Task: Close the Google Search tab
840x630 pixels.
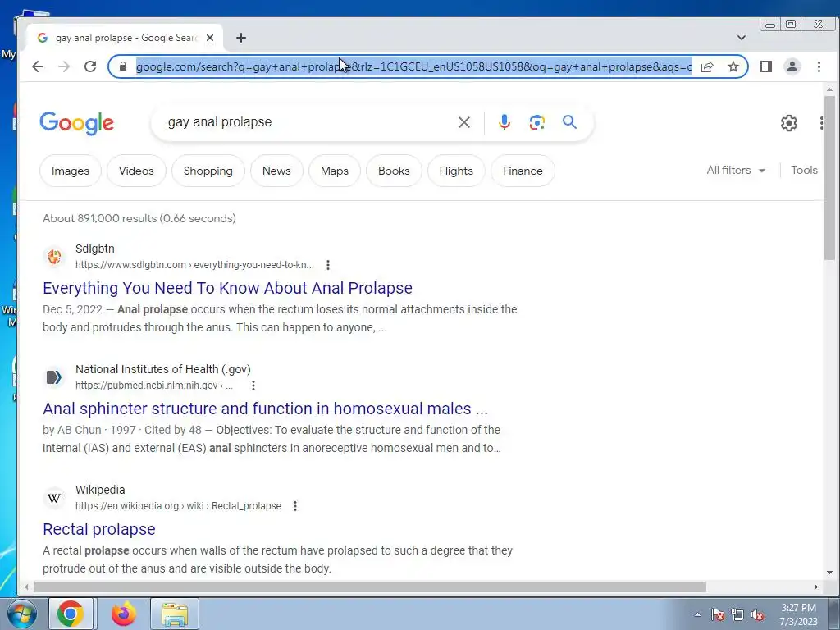Action: point(210,38)
